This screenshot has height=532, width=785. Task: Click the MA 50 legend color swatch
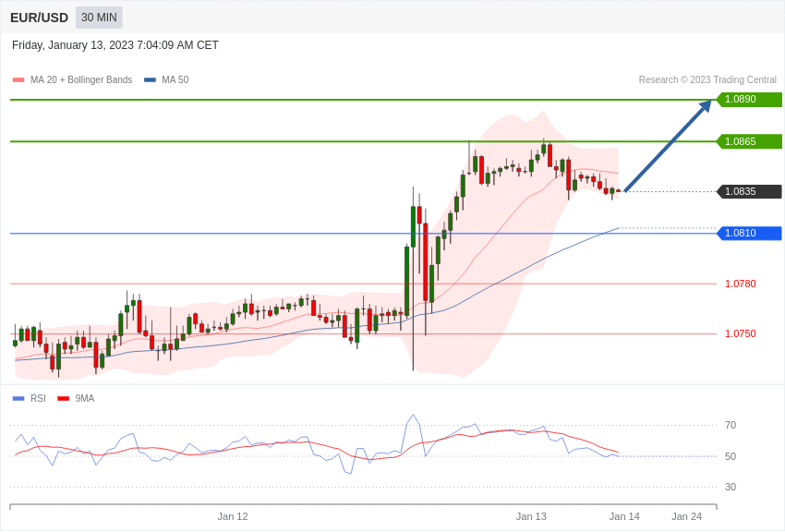(x=150, y=79)
